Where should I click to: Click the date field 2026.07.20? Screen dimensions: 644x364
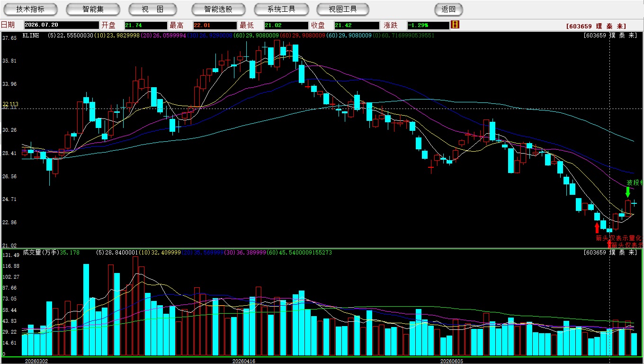click(x=61, y=25)
